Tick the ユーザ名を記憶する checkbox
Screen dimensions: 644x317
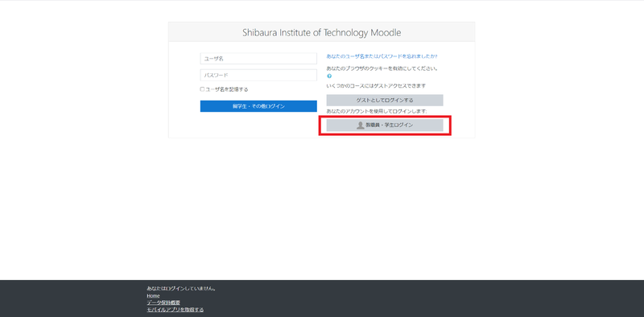202,89
